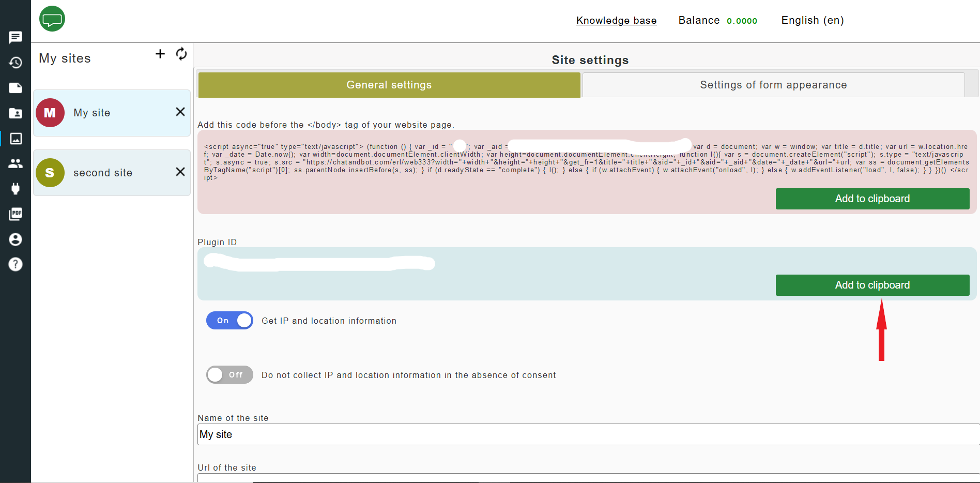Open the English (en) language selector
The width and height of the screenshot is (980, 483).
click(812, 20)
